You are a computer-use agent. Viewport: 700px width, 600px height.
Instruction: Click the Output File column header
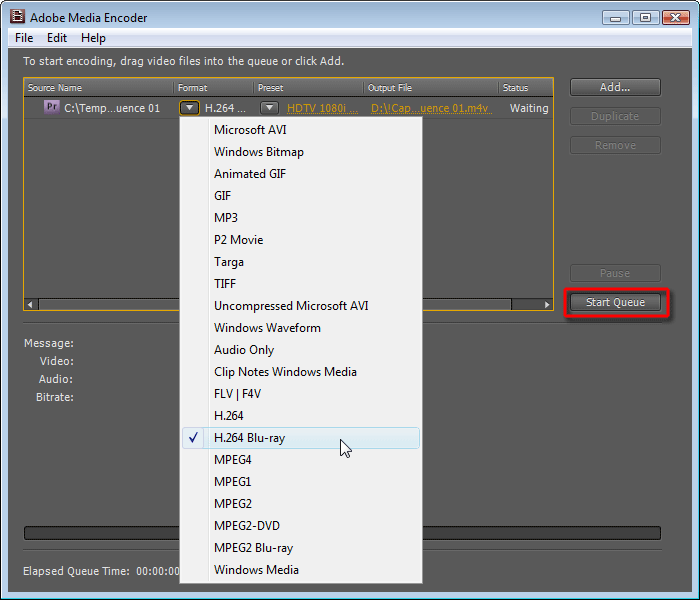431,88
